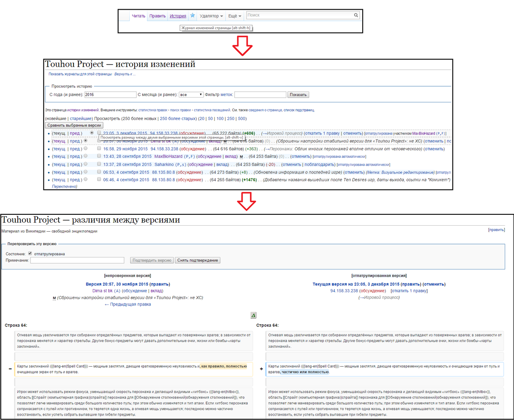
Task: Show 500 revisions per page
Action: (x=242, y=118)
